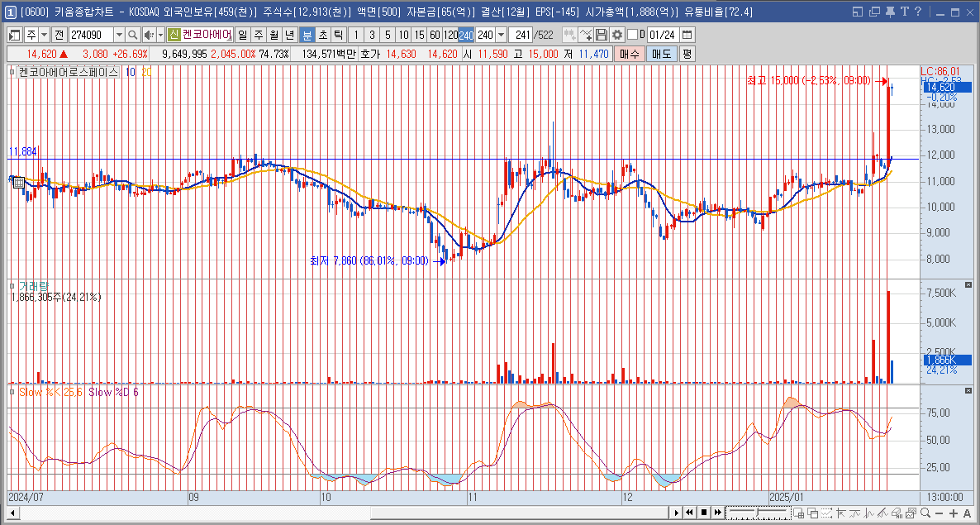The image size is (980, 525).
Task: Click the 매수 buy button
Action: [x=629, y=55]
